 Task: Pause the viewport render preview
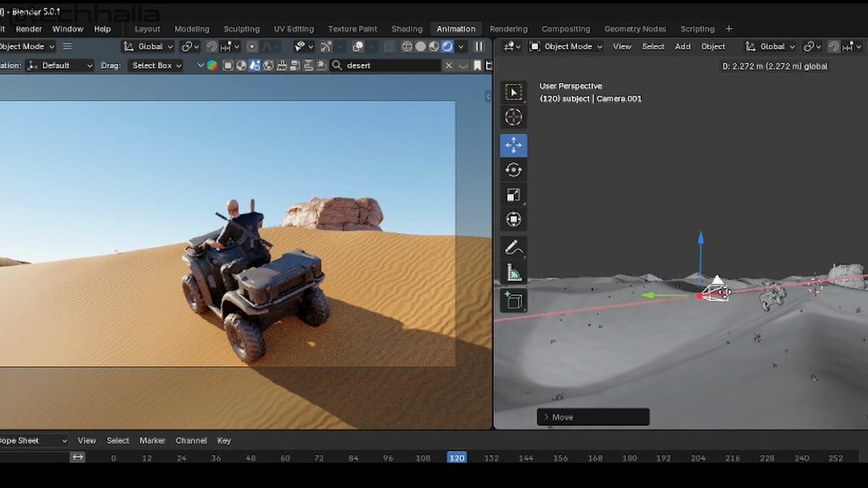pyautogui.click(x=479, y=46)
